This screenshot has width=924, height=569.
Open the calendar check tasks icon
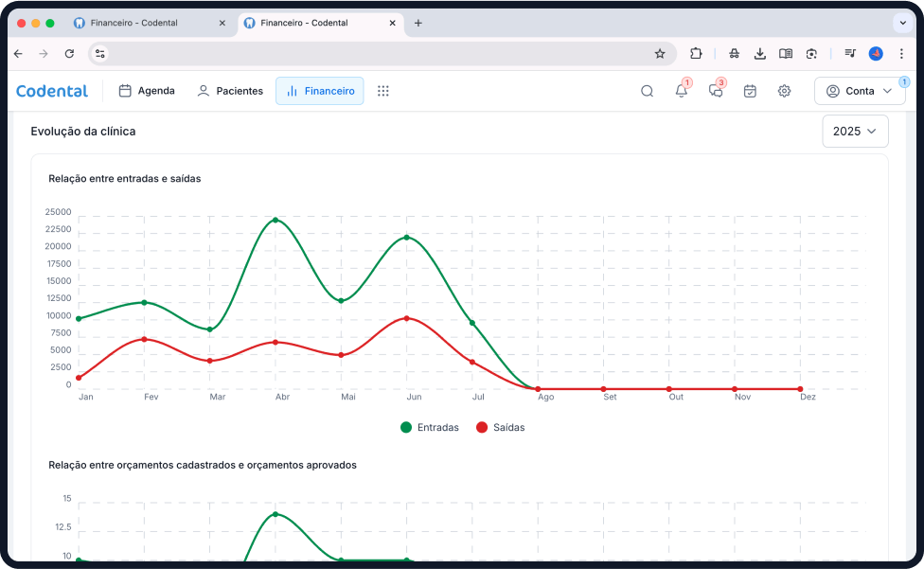750,91
